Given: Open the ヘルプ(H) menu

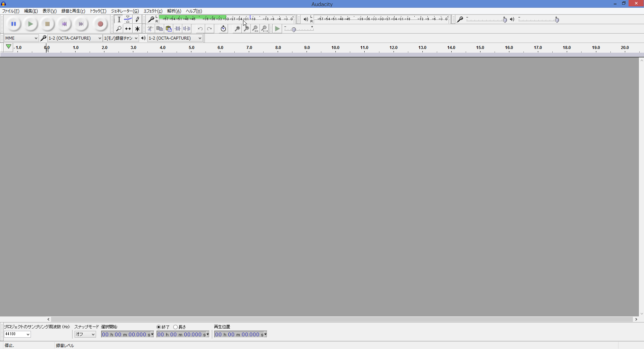Looking at the screenshot, I should pyautogui.click(x=194, y=11).
